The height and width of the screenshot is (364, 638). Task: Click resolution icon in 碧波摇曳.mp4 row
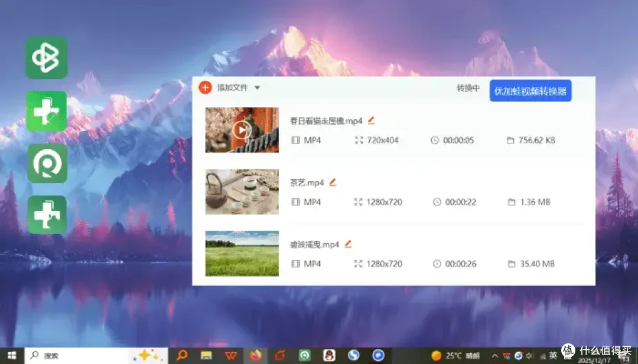pos(358,264)
